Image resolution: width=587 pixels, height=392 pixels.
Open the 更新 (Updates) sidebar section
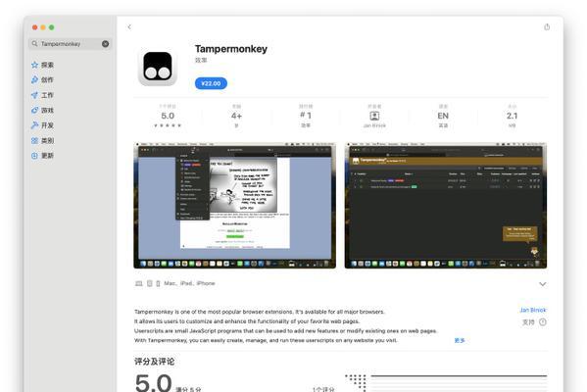click(x=43, y=156)
